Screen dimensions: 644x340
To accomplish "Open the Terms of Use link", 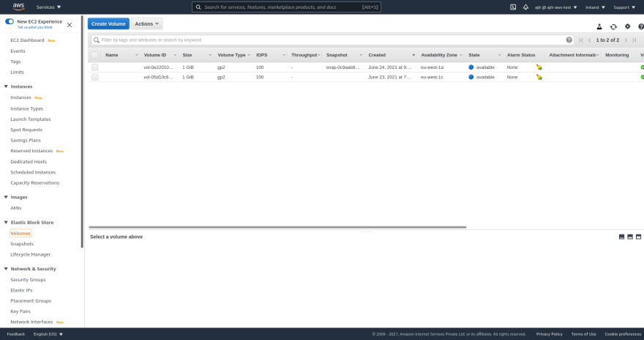I will (x=583, y=334).
